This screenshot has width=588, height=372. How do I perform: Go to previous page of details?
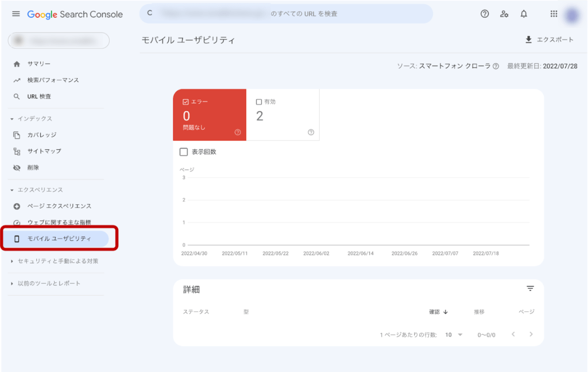513,334
